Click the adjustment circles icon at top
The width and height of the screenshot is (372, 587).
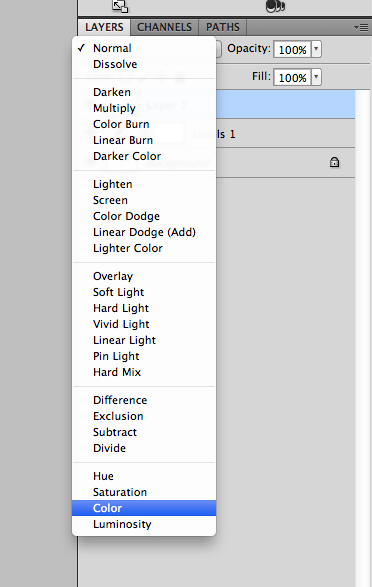tap(275, 6)
